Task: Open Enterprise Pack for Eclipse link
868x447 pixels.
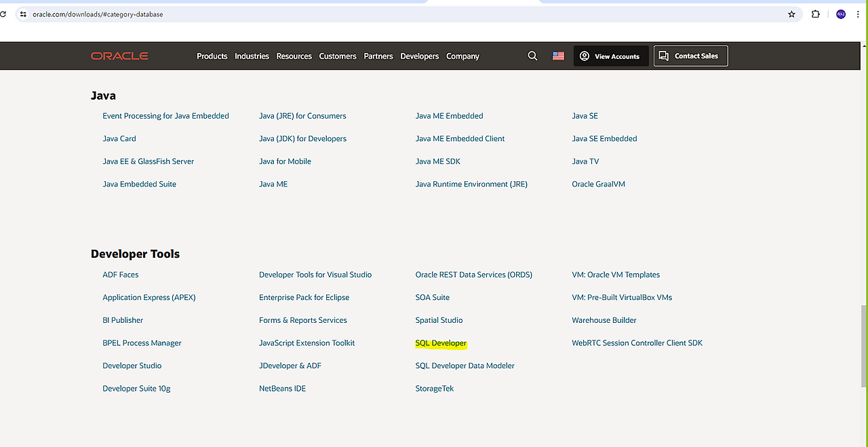Action: pos(304,297)
